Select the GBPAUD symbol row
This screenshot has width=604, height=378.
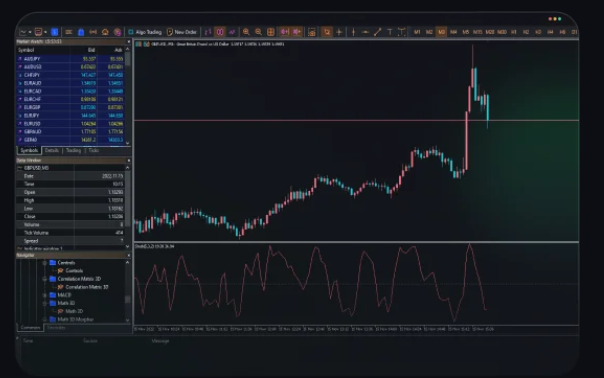70,132
